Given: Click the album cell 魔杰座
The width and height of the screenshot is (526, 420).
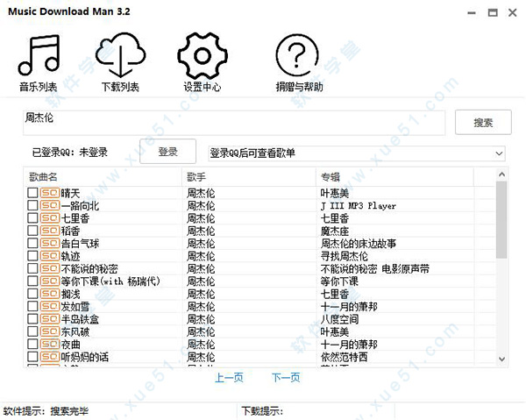Looking at the screenshot, I should point(335,231).
